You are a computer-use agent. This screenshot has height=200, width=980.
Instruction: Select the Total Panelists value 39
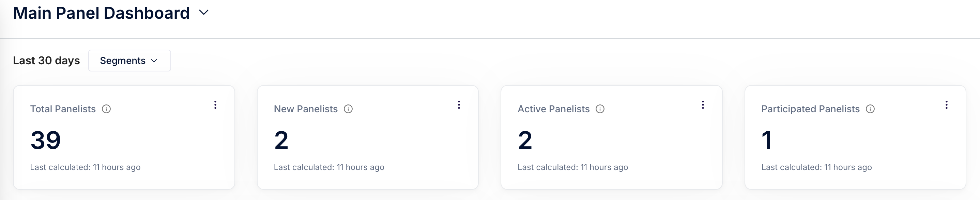[x=45, y=140]
